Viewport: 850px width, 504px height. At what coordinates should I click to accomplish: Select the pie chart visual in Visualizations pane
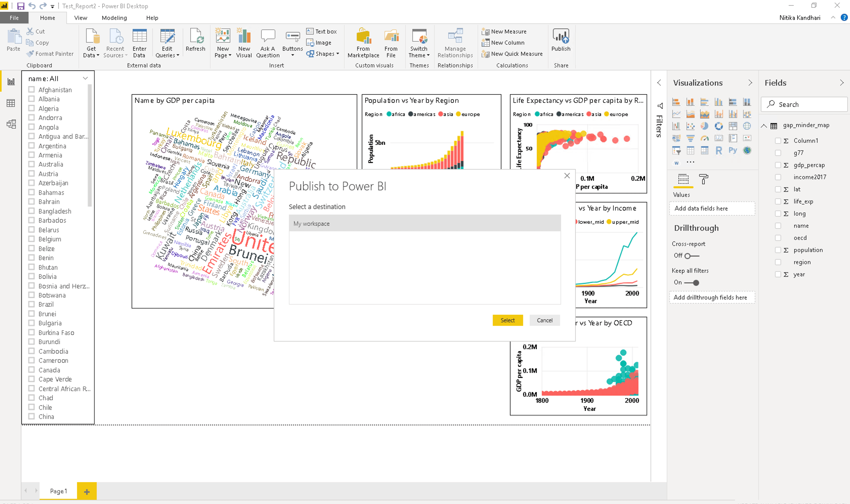tap(705, 126)
